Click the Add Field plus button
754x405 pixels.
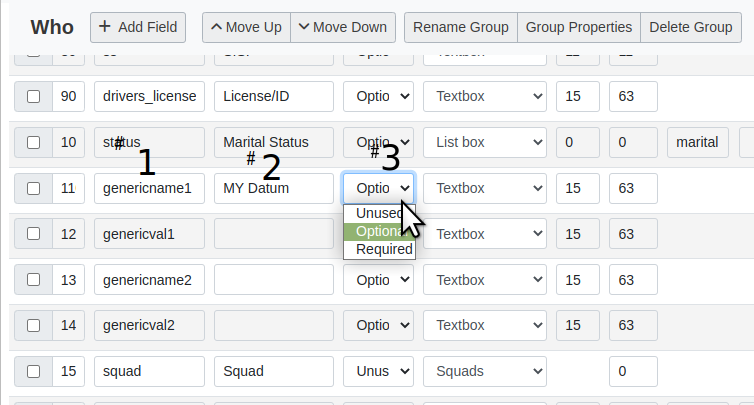pyautogui.click(x=138, y=27)
